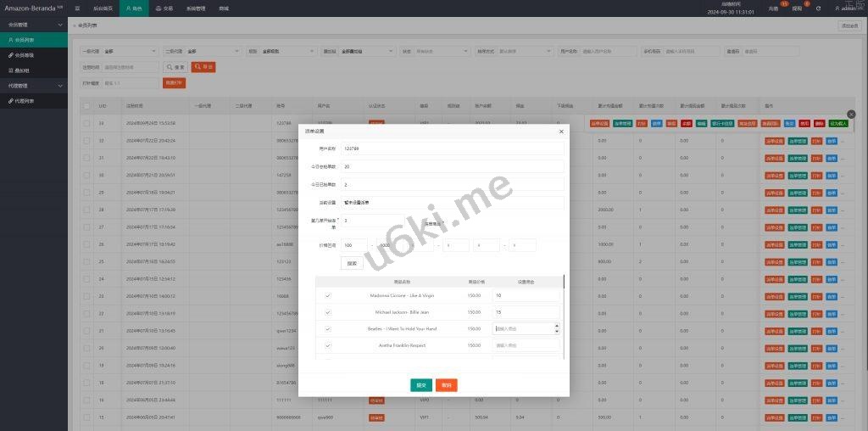
Task: Toggle checkbox for Aretha Franklin-Respect
Action: point(327,345)
